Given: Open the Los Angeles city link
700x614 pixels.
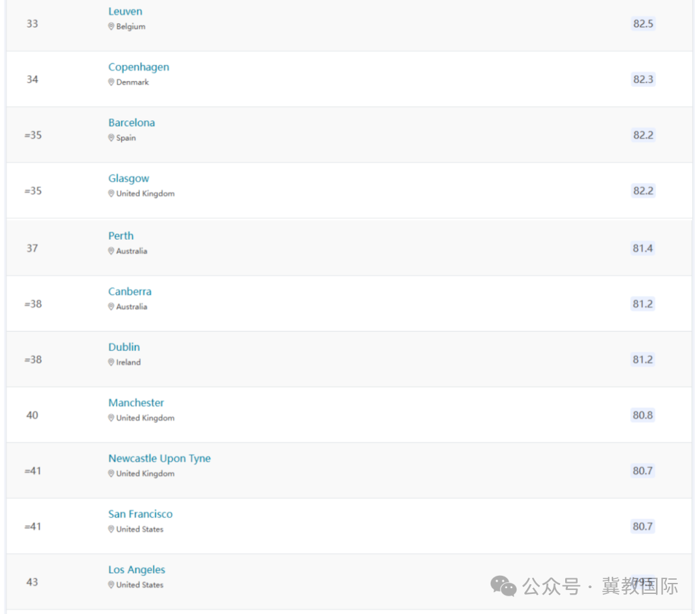Looking at the screenshot, I should click(136, 570).
